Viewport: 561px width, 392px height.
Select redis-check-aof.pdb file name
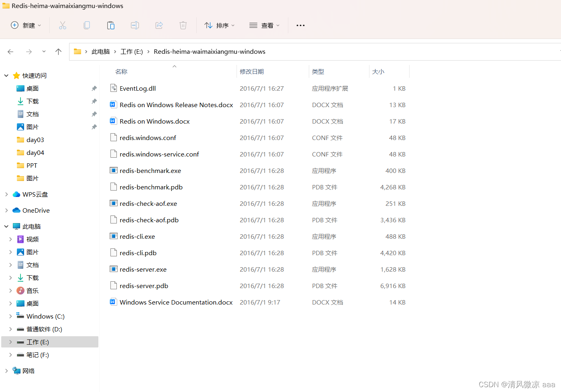[x=149, y=220]
